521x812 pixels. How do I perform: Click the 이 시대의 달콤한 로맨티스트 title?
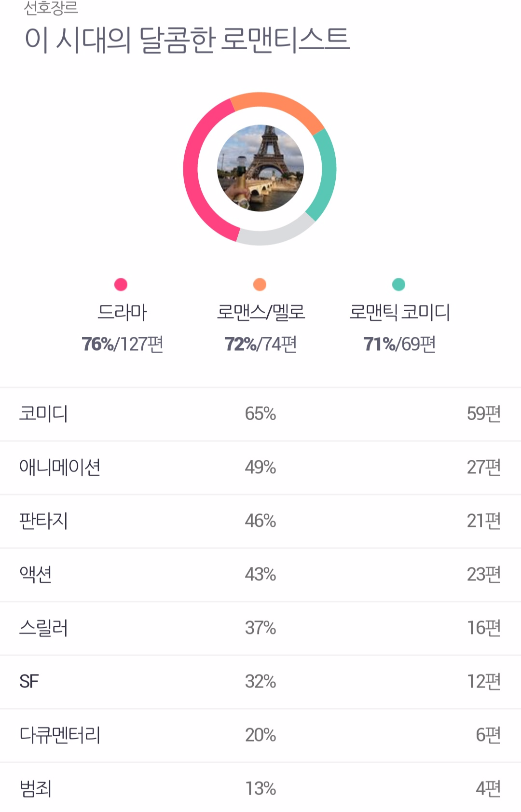(x=187, y=40)
